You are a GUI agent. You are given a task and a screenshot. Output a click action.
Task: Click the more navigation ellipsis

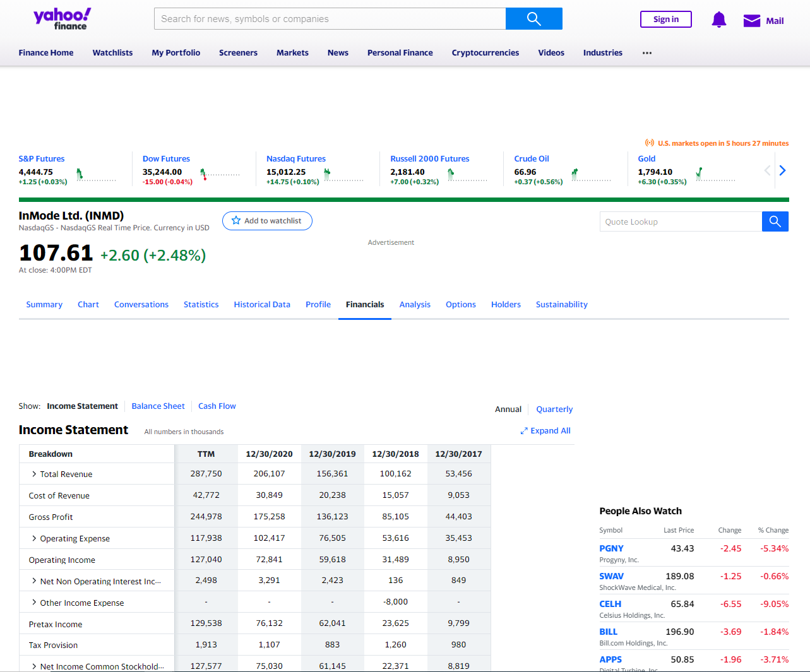tap(647, 53)
